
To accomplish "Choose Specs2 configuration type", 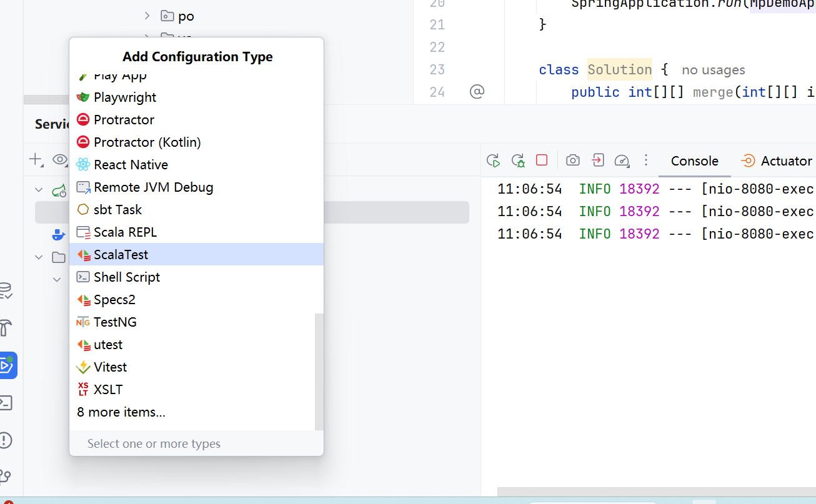I will tap(197, 300).
